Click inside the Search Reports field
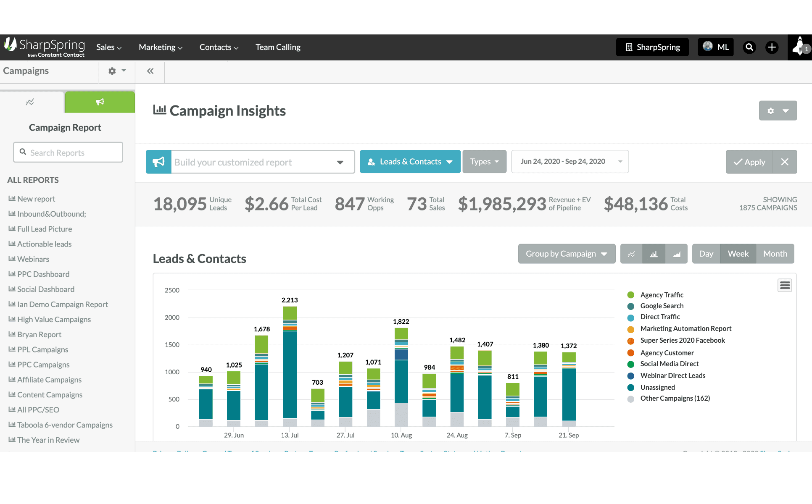The height and width of the screenshot is (504, 812). click(68, 152)
